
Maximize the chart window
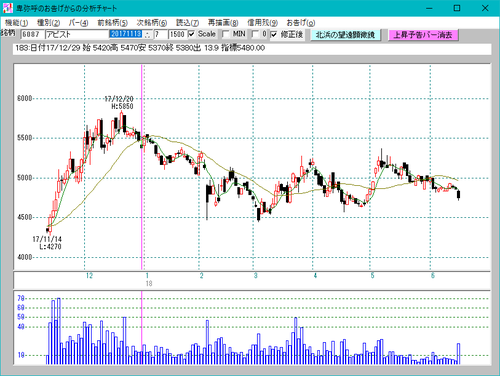click(457, 8)
